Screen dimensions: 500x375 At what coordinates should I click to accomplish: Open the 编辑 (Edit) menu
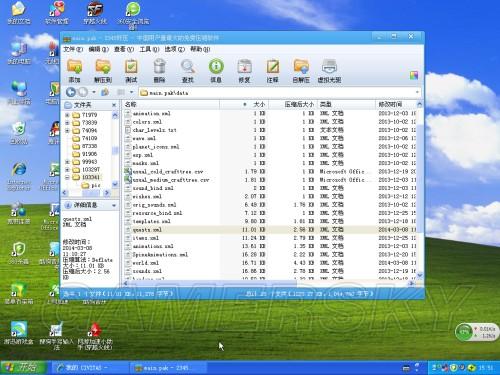(99, 49)
